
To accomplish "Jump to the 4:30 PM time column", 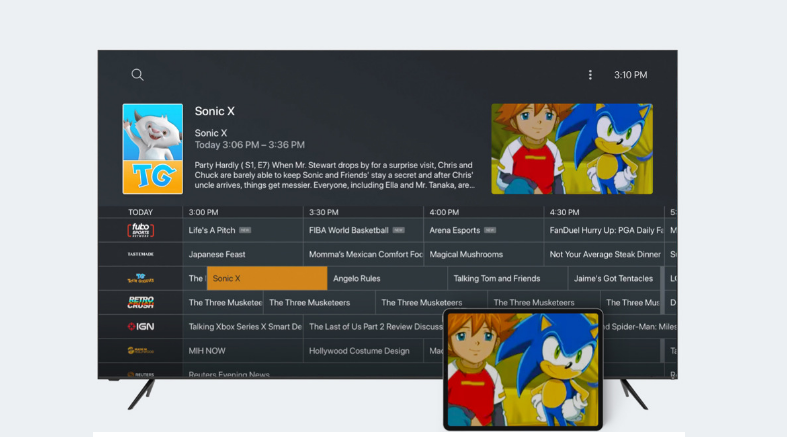I will 565,212.
